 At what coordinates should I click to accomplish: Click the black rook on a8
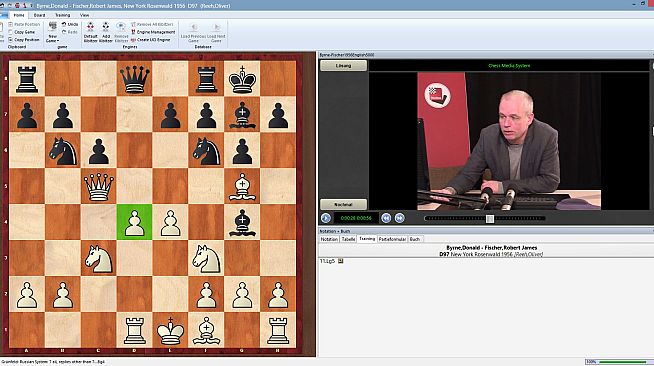point(27,79)
